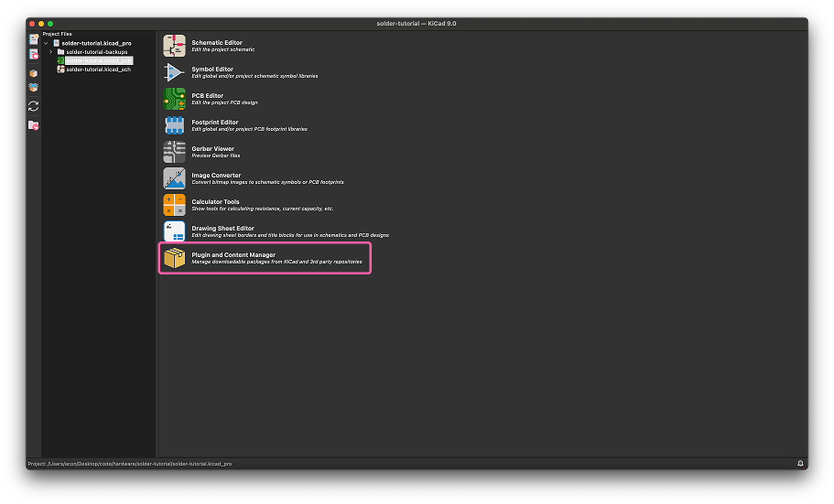Open the Schematic Editor icon
The width and height of the screenshot is (834, 504).
tap(174, 46)
